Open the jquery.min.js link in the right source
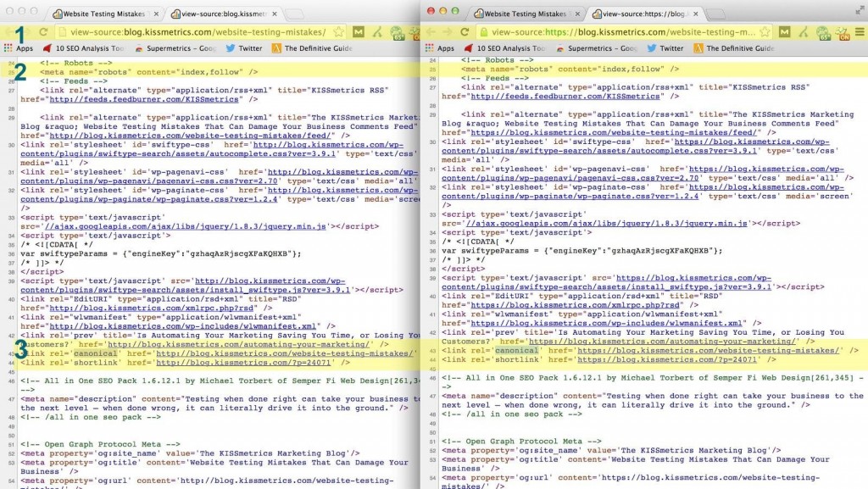This screenshot has height=489, width=868. pos(606,224)
